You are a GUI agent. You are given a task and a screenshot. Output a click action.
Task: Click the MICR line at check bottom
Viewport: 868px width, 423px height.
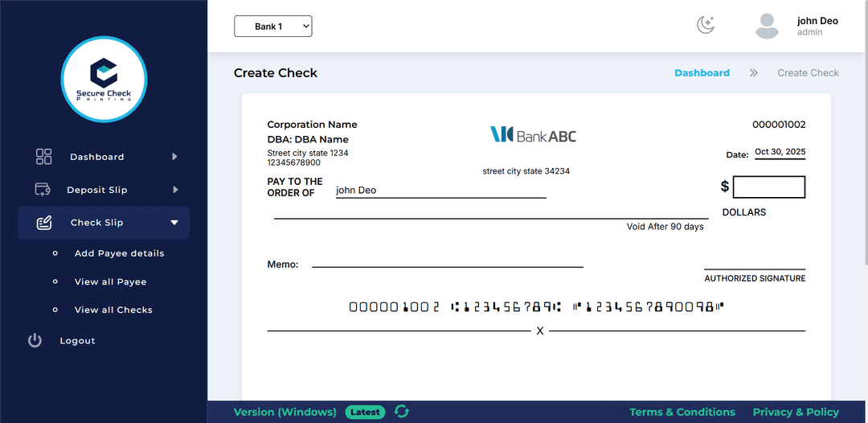[536, 306]
